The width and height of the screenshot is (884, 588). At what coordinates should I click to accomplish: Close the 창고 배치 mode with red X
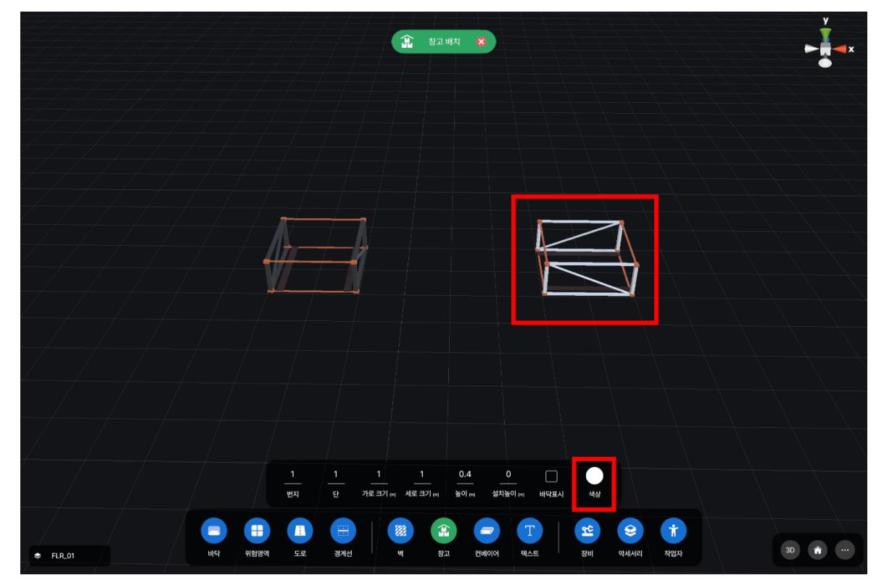pyautogui.click(x=480, y=42)
